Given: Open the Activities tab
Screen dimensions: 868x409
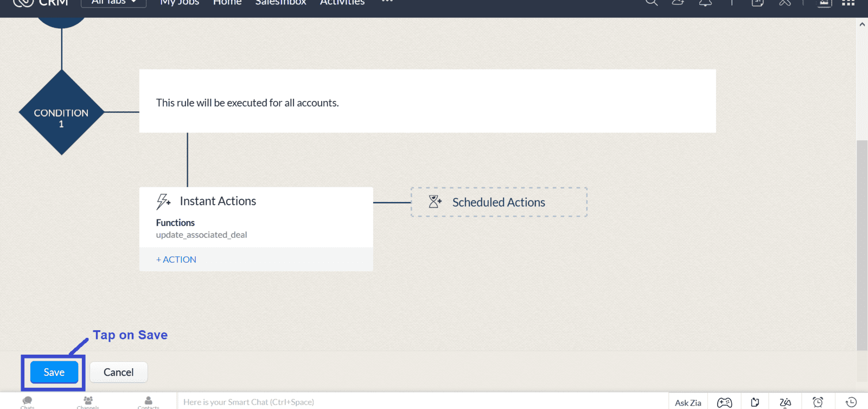Looking at the screenshot, I should (x=342, y=3).
